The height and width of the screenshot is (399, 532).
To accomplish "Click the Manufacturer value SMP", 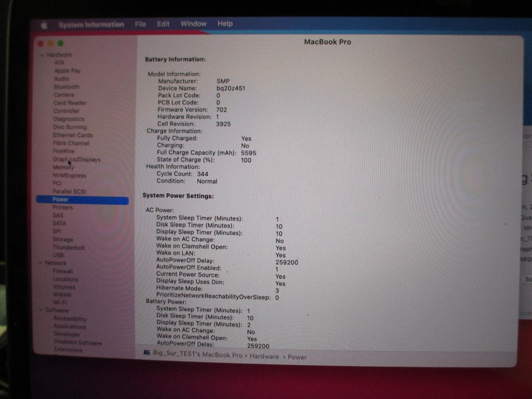I will pyautogui.click(x=223, y=81).
